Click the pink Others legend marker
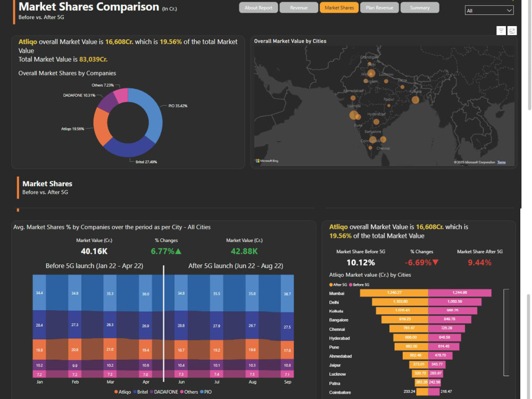The height and width of the screenshot is (399, 532). pyautogui.click(x=182, y=392)
